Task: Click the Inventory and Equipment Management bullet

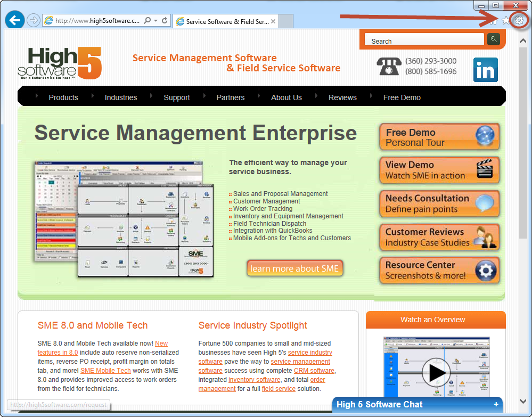Action: click(x=289, y=216)
